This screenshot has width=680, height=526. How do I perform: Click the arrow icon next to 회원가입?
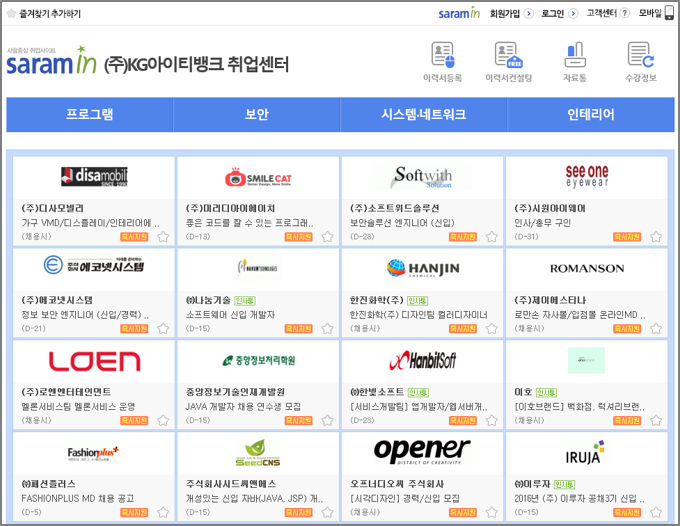pyautogui.click(x=528, y=13)
